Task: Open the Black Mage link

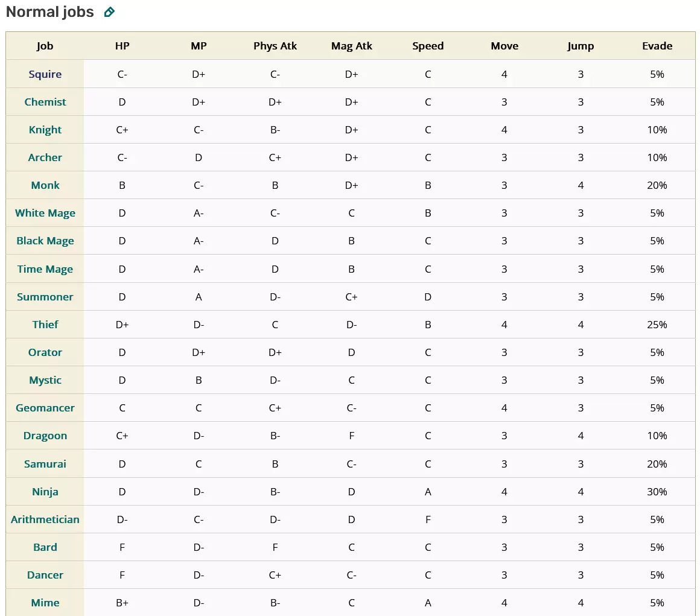Action: click(x=45, y=241)
